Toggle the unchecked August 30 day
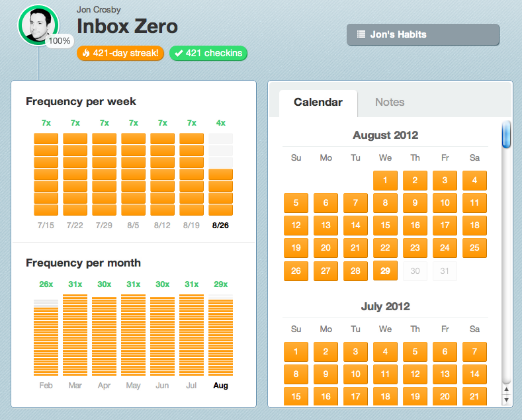This screenshot has width=522, height=420. click(415, 271)
